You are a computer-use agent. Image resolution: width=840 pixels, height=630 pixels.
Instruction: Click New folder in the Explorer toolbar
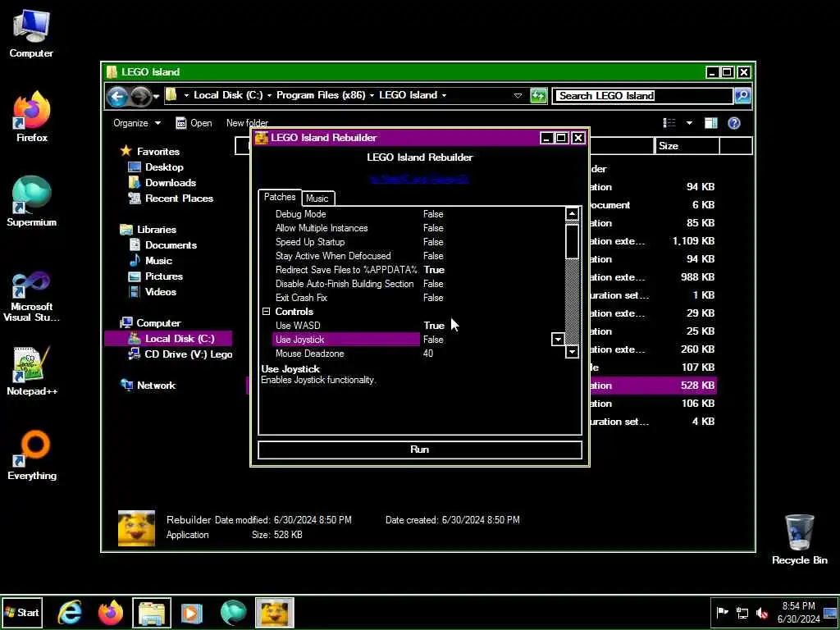pos(247,123)
